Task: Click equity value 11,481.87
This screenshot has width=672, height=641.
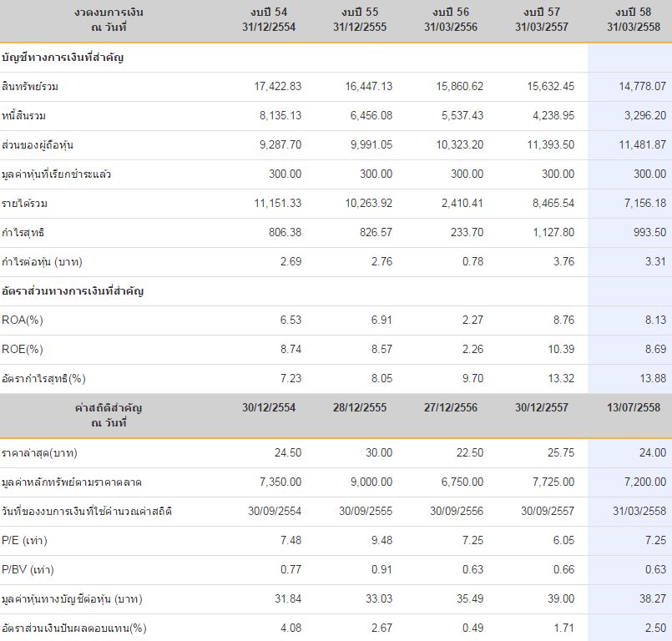Action: [642, 145]
